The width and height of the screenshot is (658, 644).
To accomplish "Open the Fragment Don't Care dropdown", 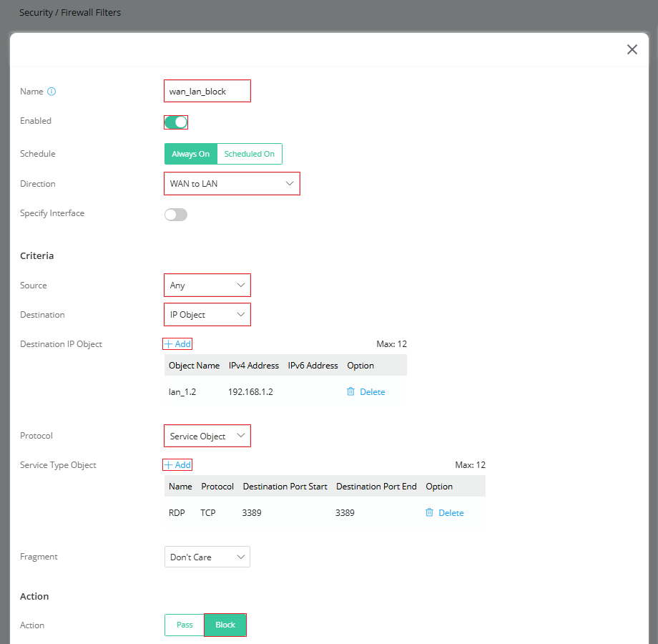I will pos(207,557).
